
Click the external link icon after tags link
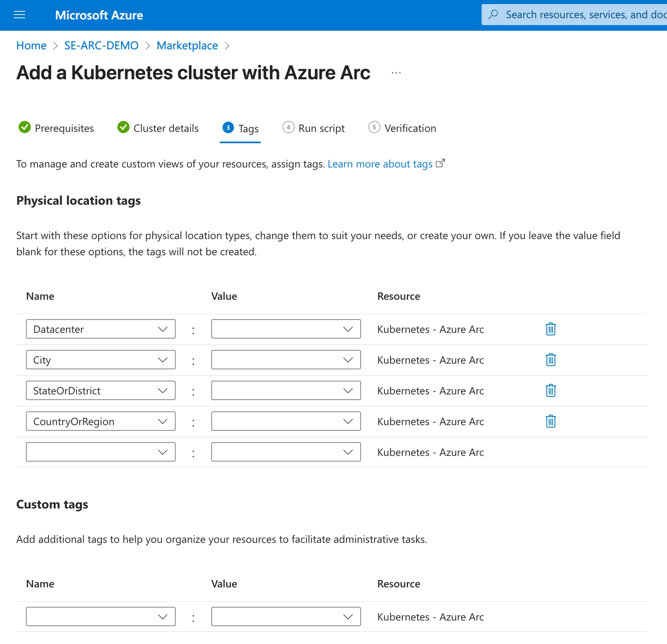point(440,163)
